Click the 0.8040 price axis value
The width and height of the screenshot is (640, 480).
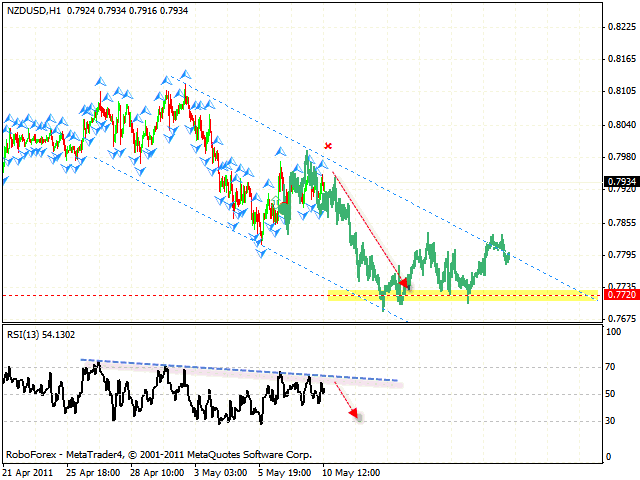point(619,124)
